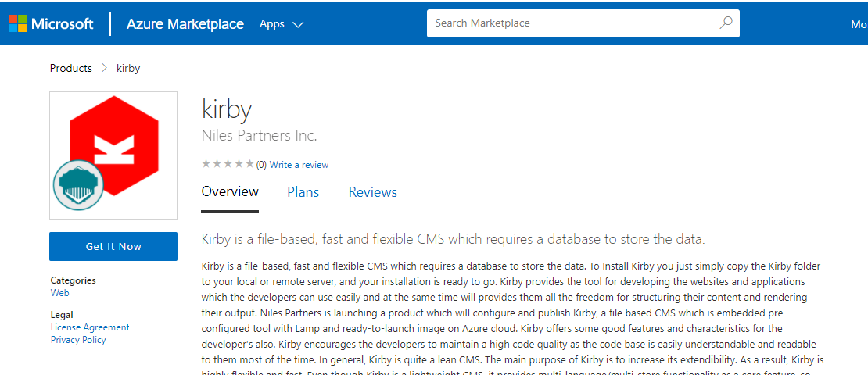The height and width of the screenshot is (375, 868).
Task: Open the Apps dropdown menu
Action: [x=272, y=24]
